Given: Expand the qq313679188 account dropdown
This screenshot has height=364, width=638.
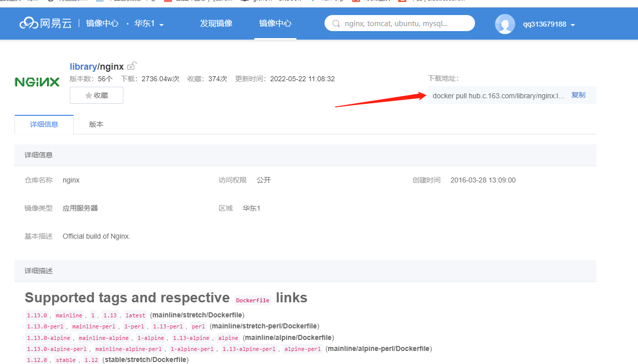Looking at the screenshot, I should (x=549, y=24).
